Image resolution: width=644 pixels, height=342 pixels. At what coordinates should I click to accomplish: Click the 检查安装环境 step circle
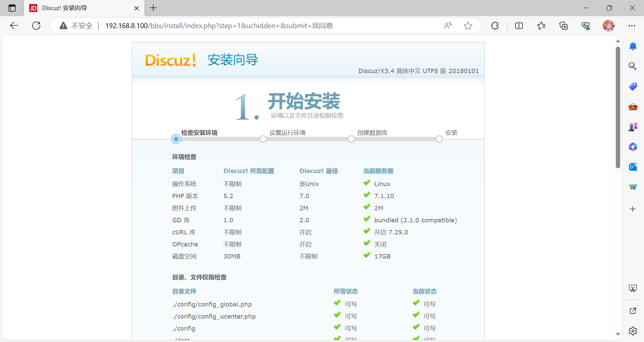(176, 139)
